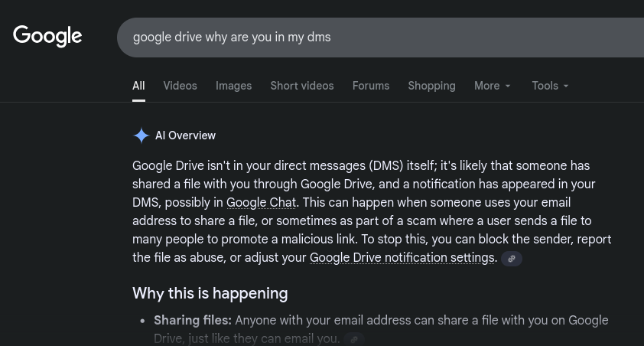Switch to the Videos tab

(180, 86)
